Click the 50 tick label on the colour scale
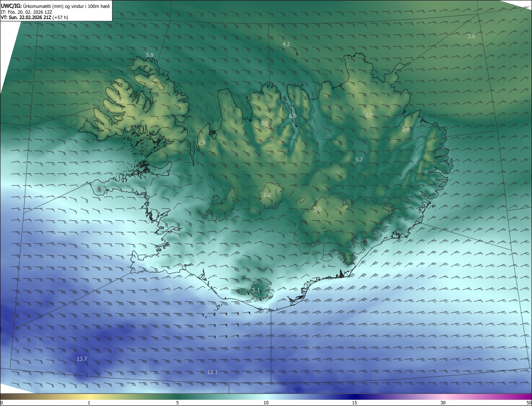The height and width of the screenshot is (406, 532). pos(529,403)
